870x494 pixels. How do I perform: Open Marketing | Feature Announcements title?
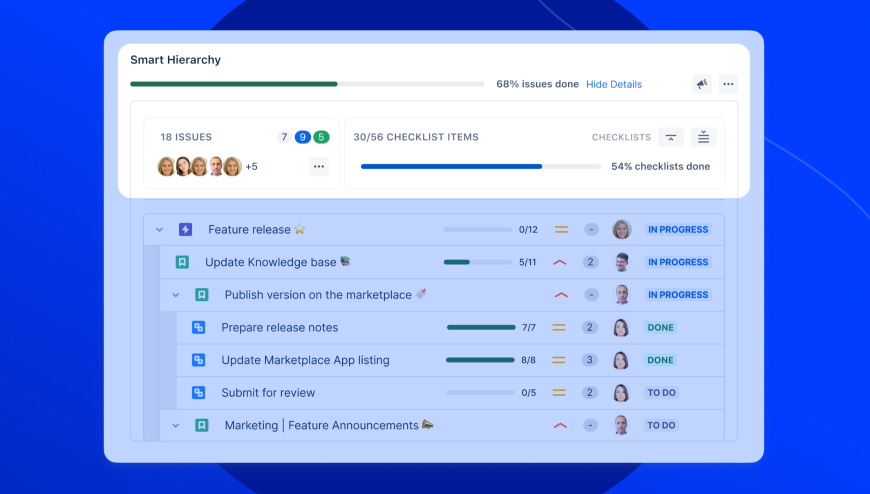coord(321,426)
